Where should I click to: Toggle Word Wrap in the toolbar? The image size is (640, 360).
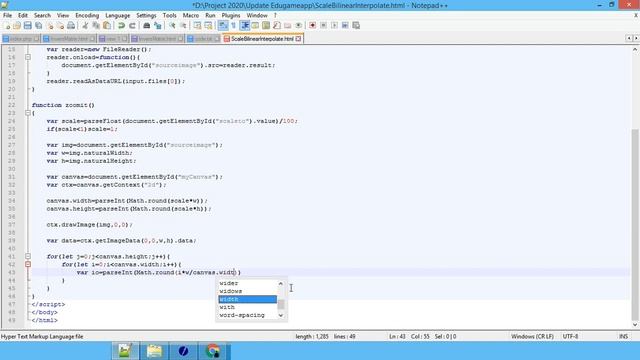pyautogui.click(x=223, y=25)
